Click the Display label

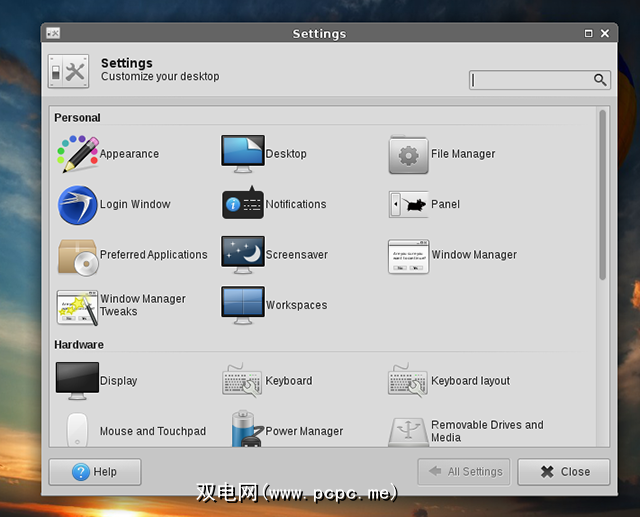pyautogui.click(x=118, y=381)
